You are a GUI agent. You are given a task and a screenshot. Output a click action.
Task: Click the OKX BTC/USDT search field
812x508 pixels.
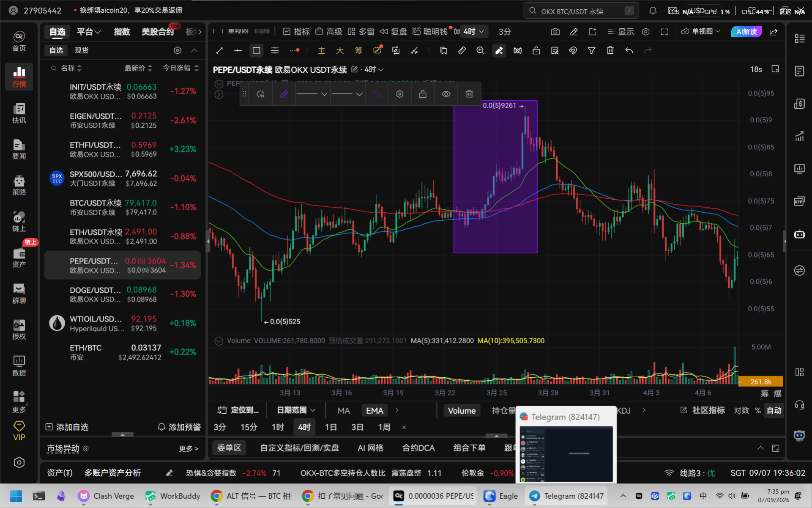(x=581, y=11)
